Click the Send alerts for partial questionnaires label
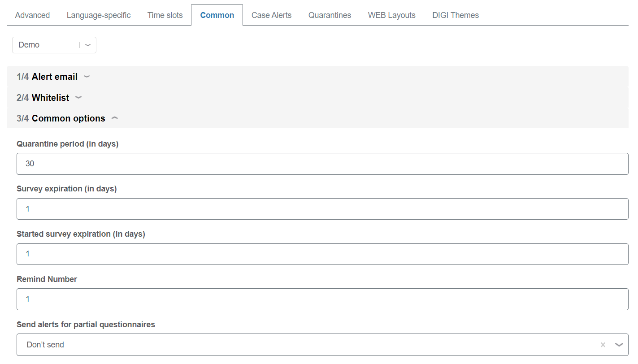The height and width of the screenshot is (364, 638). [x=86, y=325]
